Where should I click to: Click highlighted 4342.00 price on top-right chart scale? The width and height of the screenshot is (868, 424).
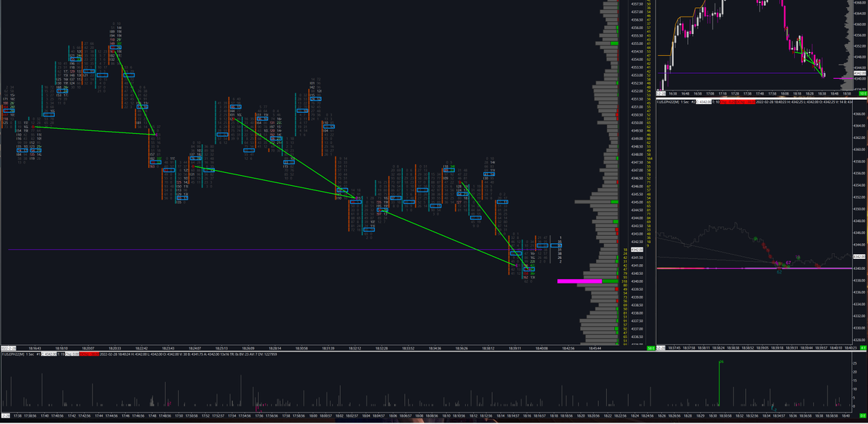pyautogui.click(x=860, y=73)
